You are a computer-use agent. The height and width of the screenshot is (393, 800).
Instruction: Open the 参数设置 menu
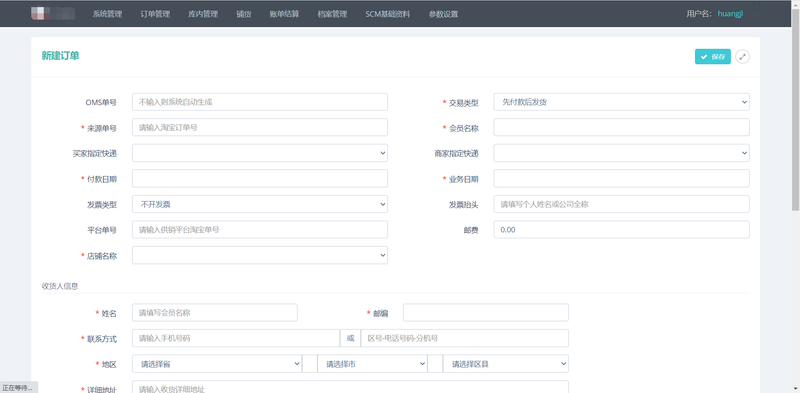click(x=443, y=14)
